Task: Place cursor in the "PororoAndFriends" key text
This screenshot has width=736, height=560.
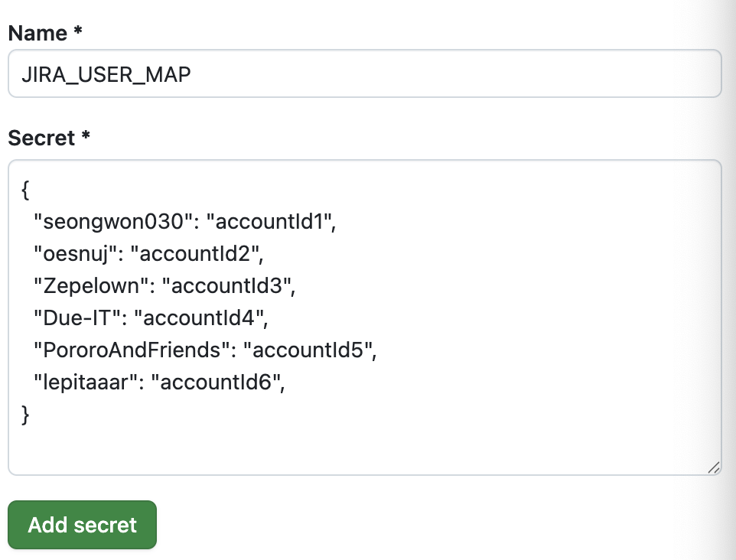Action: [x=132, y=350]
